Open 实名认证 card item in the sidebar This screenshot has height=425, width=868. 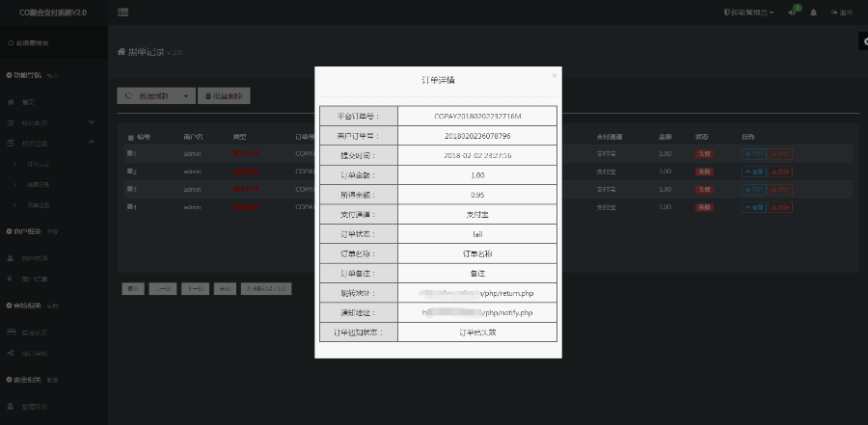coord(35,332)
